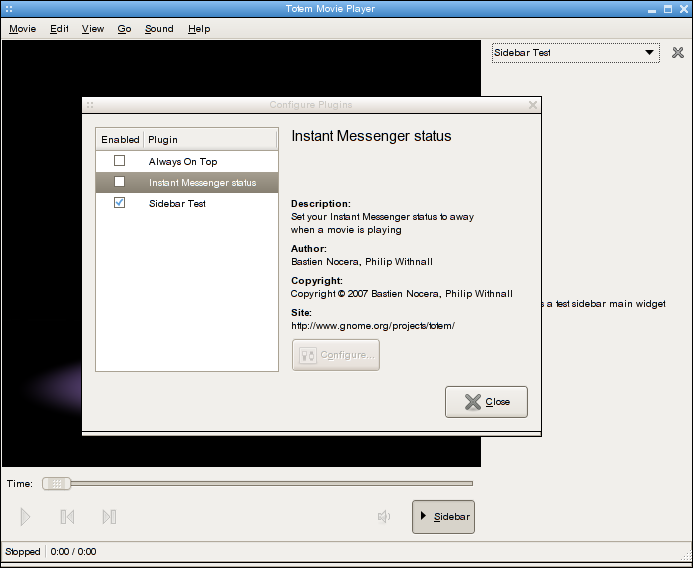Close the Totem Movie Player window
Screen dimensions: 693x568
click(x=684, y=9)
